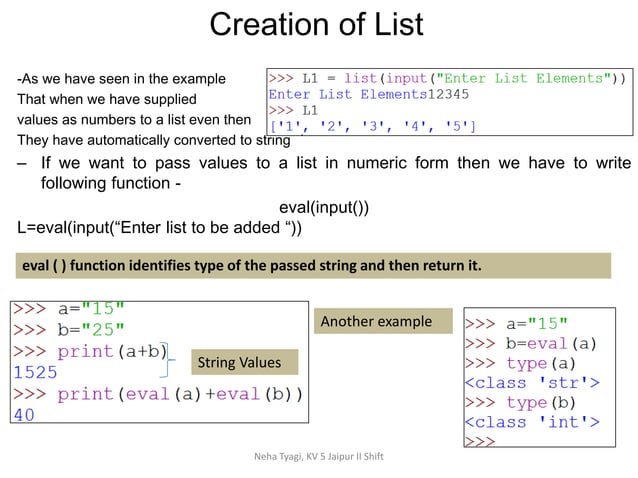This screenshot has width=638, height=478.
Task: Click the line 'values as numbers to a list even then'
Action: [x=134, y=120]
